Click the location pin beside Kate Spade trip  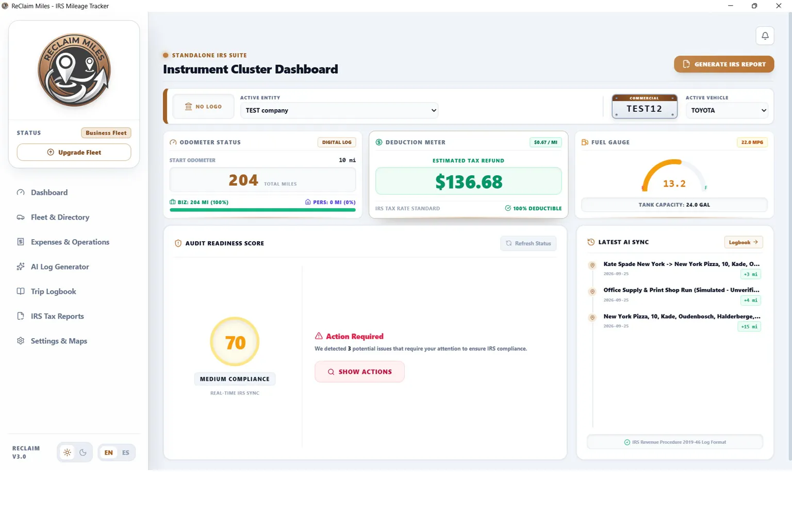(592, 265)
